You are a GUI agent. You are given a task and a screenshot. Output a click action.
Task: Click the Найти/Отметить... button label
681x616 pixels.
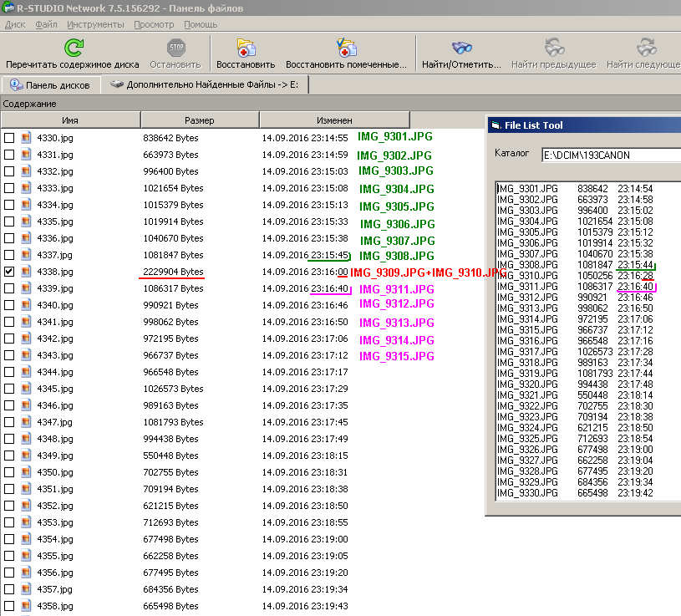462,64
